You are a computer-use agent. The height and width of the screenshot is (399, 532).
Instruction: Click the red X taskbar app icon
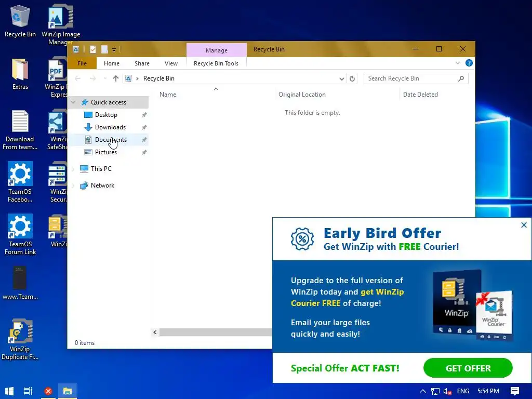tap(48, 391)
